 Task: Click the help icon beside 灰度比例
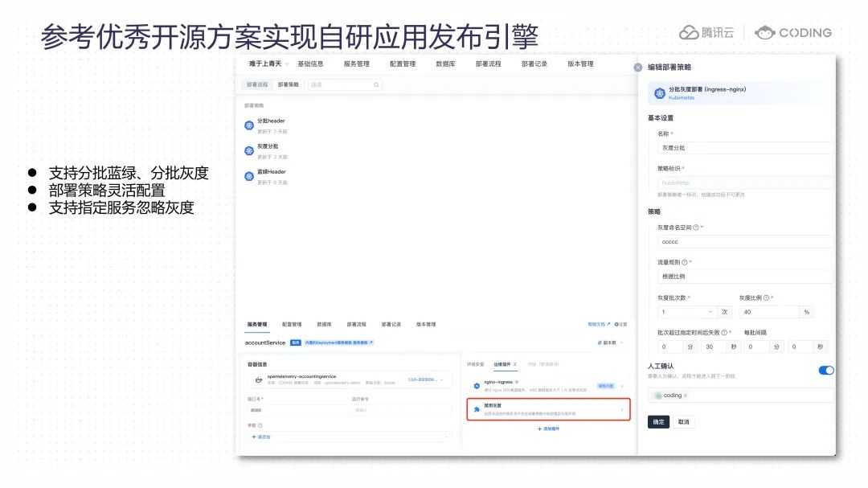[x=766, y=298]
